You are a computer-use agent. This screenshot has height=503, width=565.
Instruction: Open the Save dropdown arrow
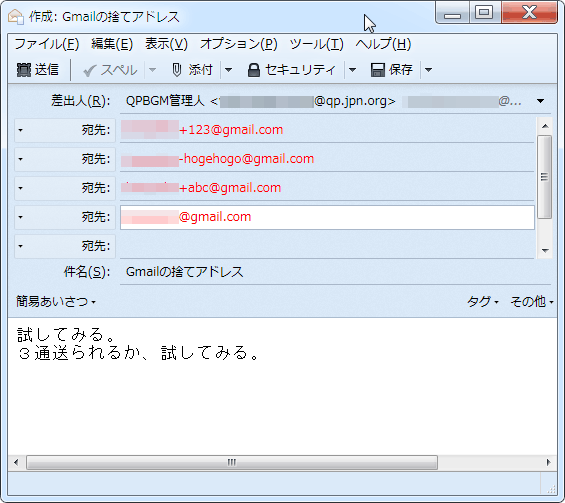pos(428,70)
